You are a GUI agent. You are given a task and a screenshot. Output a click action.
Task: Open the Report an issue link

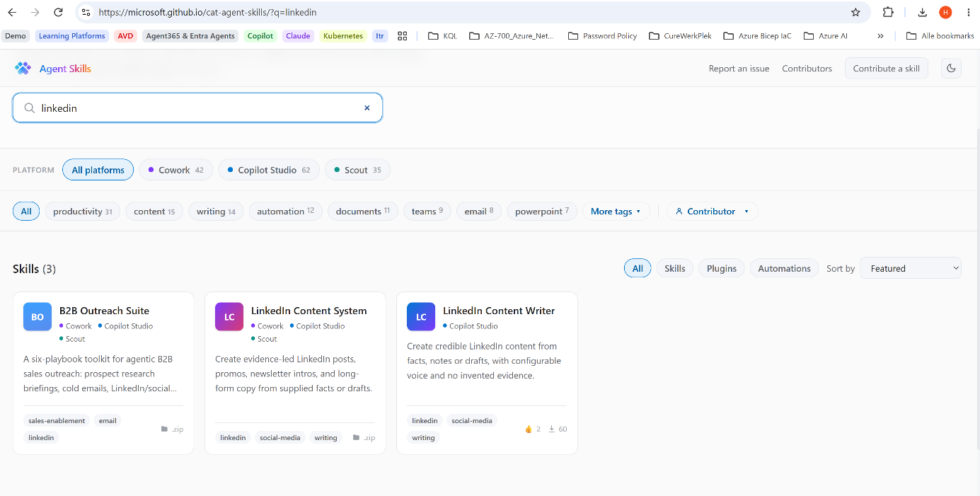pos(739,69)
